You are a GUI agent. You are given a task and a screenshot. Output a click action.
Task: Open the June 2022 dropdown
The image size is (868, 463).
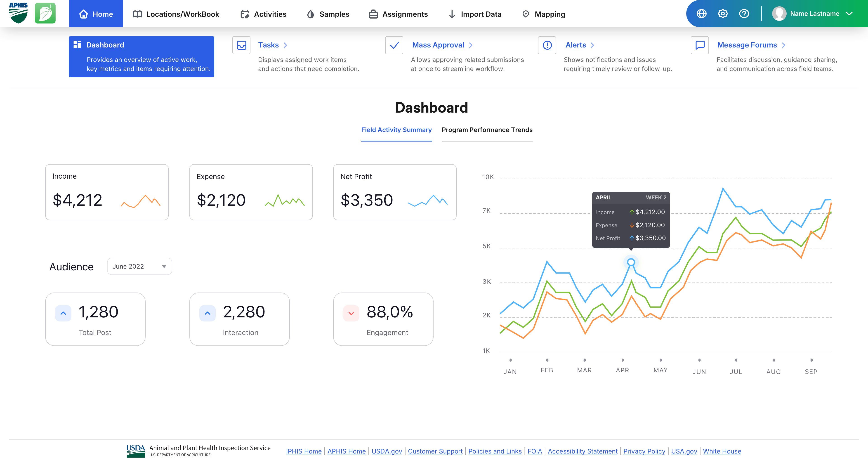click(139, 266)
